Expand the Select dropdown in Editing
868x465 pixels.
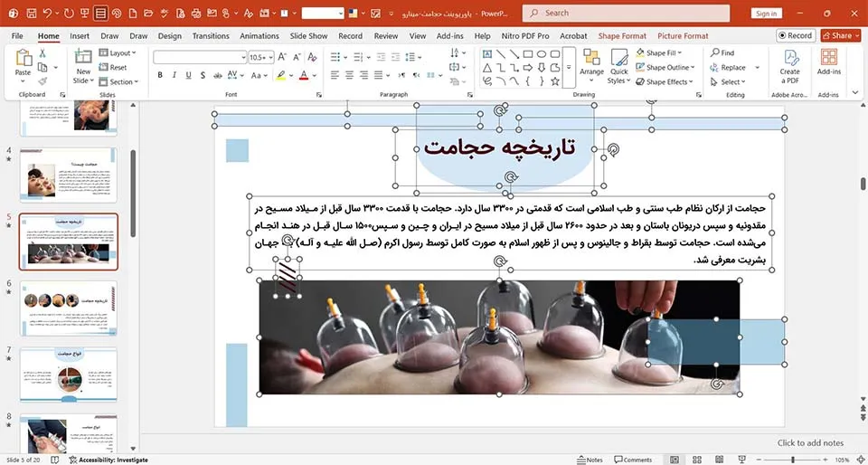coord(728,81)
